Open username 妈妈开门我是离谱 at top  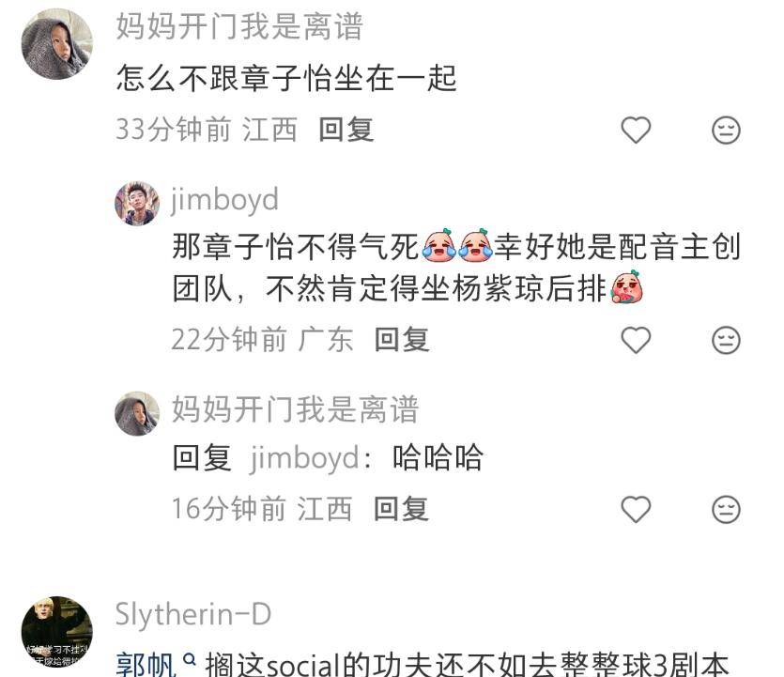tap(239, 26)
